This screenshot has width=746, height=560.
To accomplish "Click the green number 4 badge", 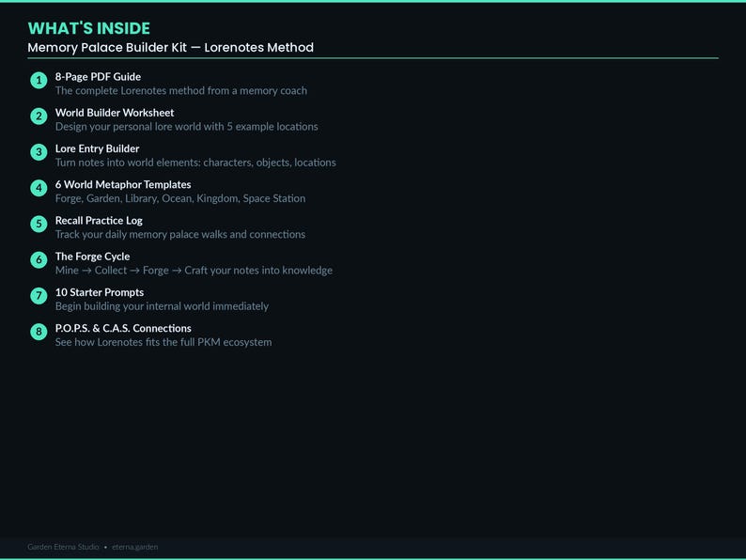I will tap(39, 188).
